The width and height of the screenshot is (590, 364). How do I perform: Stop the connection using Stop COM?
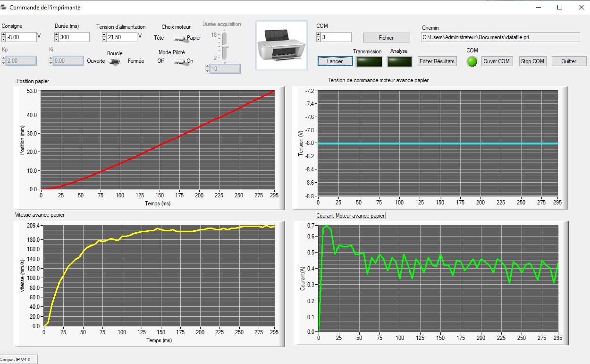click(x=532, y=61)
